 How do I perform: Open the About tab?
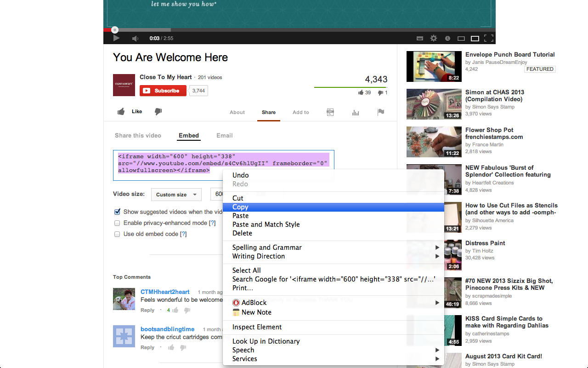(237, 112)
